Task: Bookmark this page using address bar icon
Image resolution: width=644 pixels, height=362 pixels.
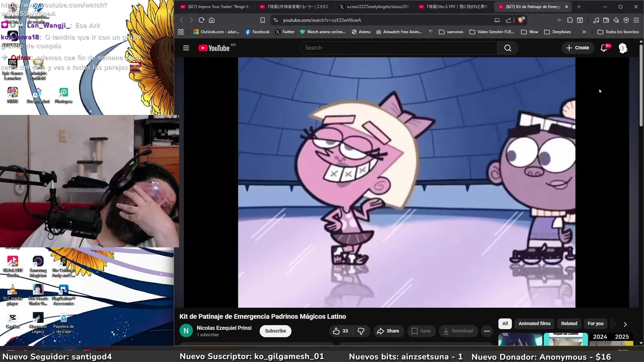Action: [262, 20]
